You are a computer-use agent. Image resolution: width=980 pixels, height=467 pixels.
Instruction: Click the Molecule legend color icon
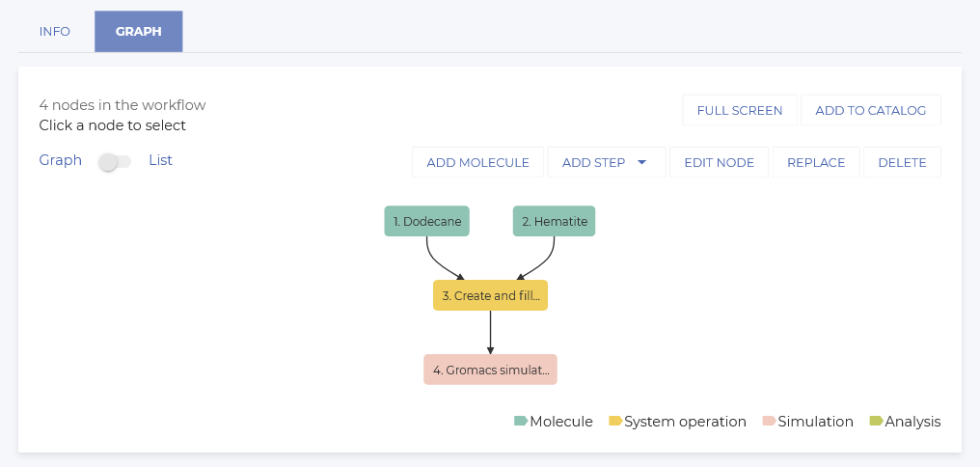point(521,422)
